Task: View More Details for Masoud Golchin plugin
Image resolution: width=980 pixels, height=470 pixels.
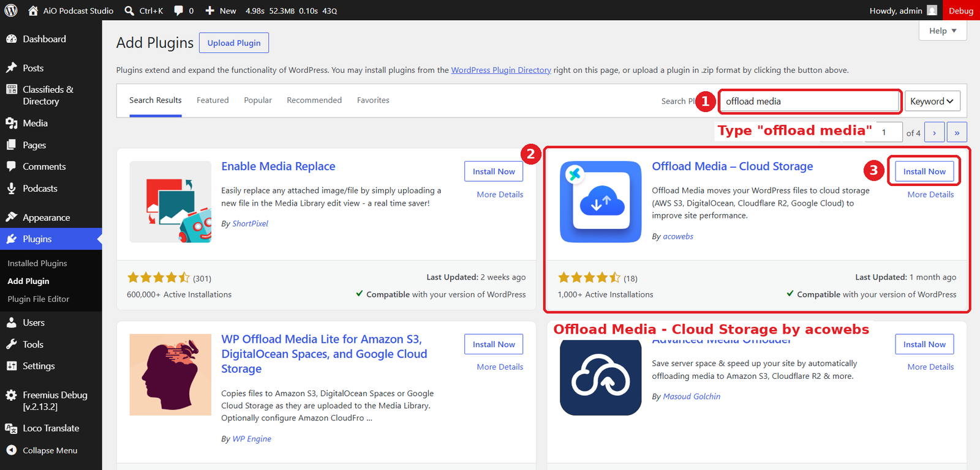Action: [x=930, y=367]
